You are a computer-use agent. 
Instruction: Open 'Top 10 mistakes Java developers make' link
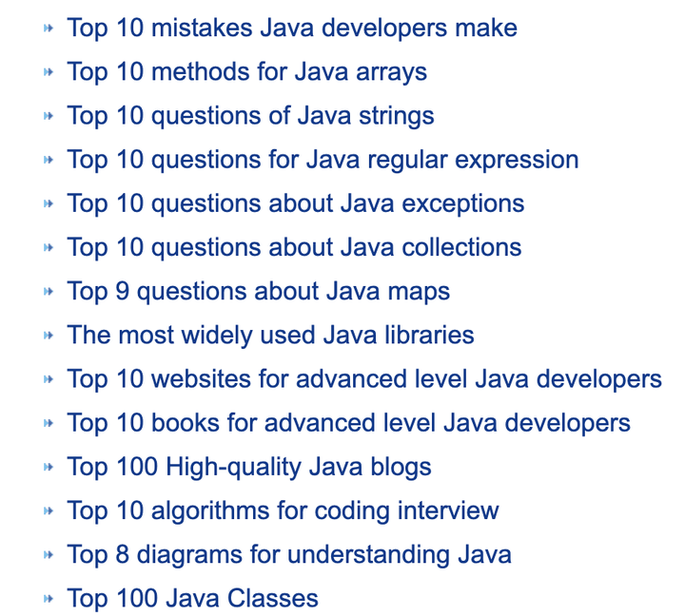click(x=292, y=28)
